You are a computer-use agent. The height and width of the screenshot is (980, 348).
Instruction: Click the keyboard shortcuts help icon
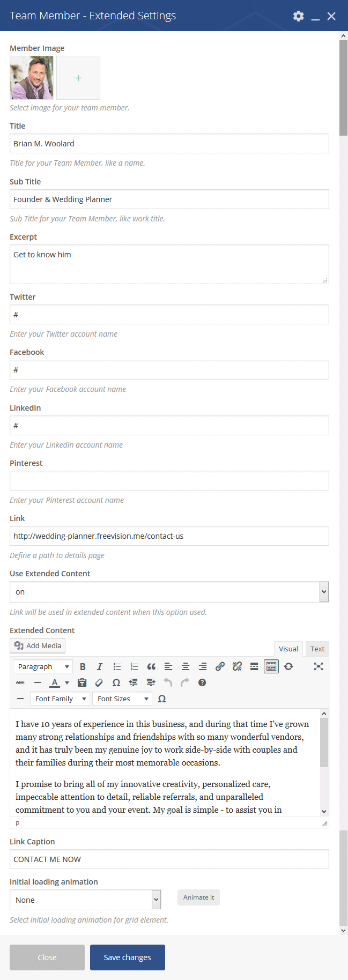pyautogui.click(x=202, y=682)
